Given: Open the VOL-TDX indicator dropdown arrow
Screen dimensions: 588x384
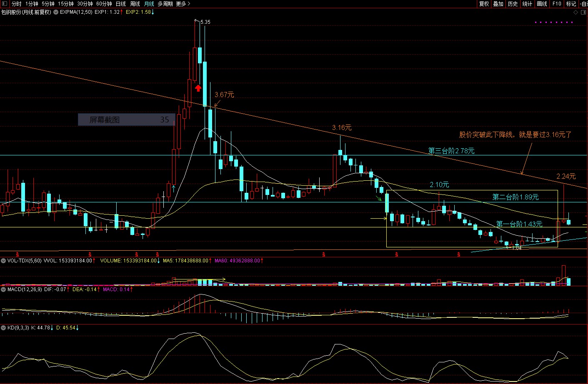Looking at the screenshot, I should [3, 261].
